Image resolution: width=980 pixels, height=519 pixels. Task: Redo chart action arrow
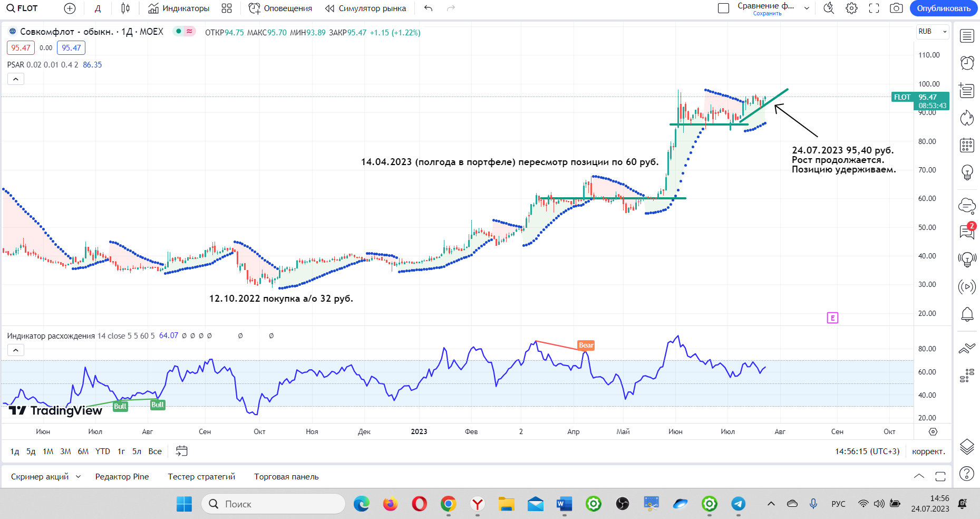click(451, 8)
